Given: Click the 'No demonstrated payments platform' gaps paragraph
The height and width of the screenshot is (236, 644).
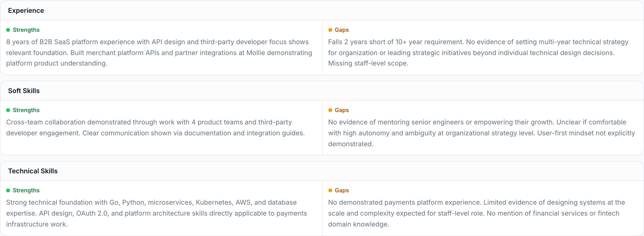Looking at the screenshot, I should tap(476, 213).
